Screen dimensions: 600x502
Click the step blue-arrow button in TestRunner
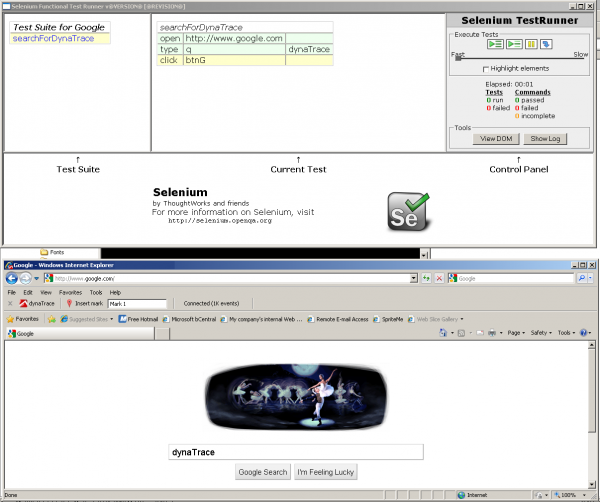pyautogui.click(x=546, y=44)
